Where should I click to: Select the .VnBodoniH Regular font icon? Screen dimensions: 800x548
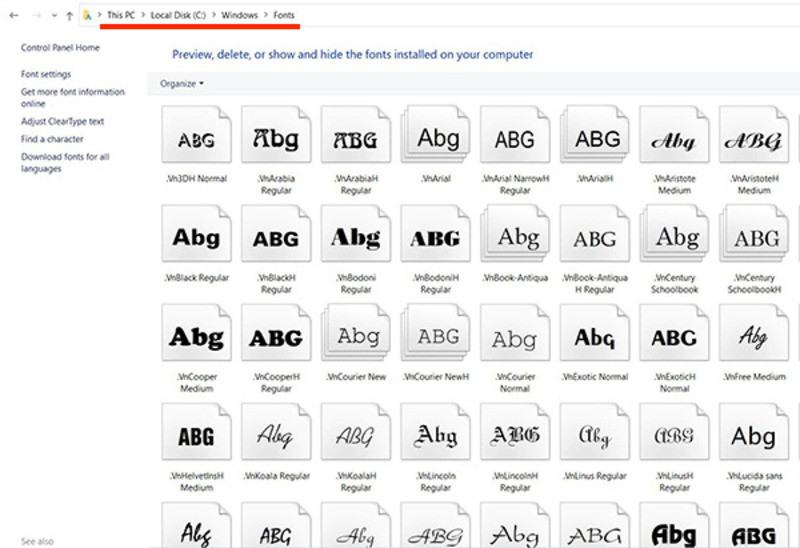pos(435,233)
